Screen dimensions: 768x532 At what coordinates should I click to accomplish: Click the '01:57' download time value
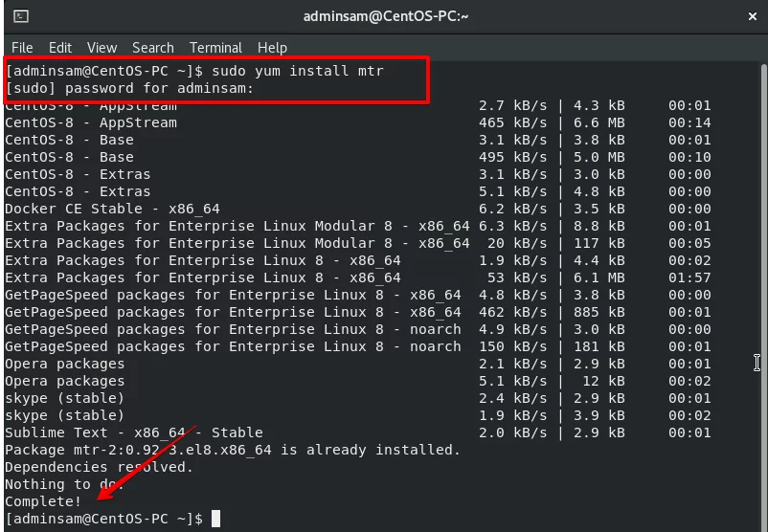coord(689,278)
